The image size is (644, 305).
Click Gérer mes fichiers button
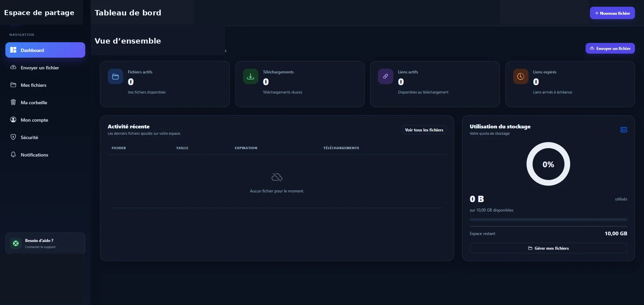[x=548, y=248]
